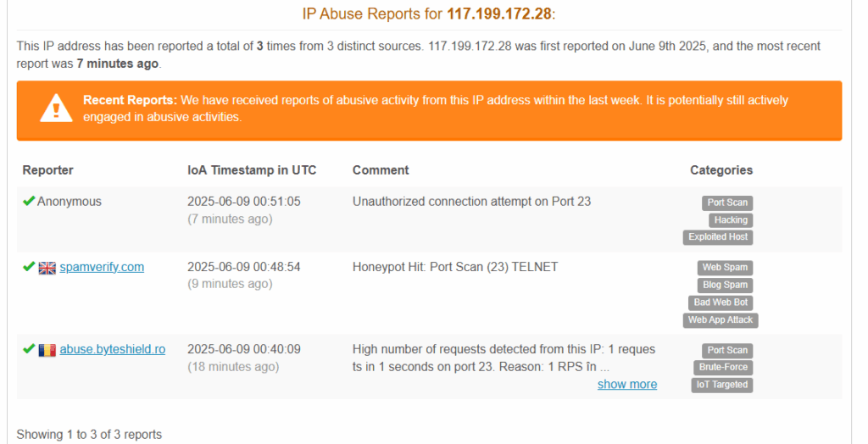Click the Romanian flag beside abuse.byteshield.ro
Image resolution: width=868 pixels, height=444 pixels.
(x=47, y=351)
